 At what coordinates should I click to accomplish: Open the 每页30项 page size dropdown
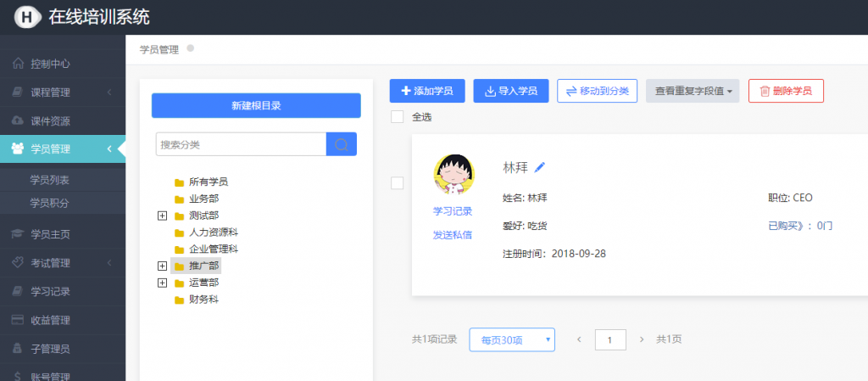pyautogui.click(x=512, y=339)
